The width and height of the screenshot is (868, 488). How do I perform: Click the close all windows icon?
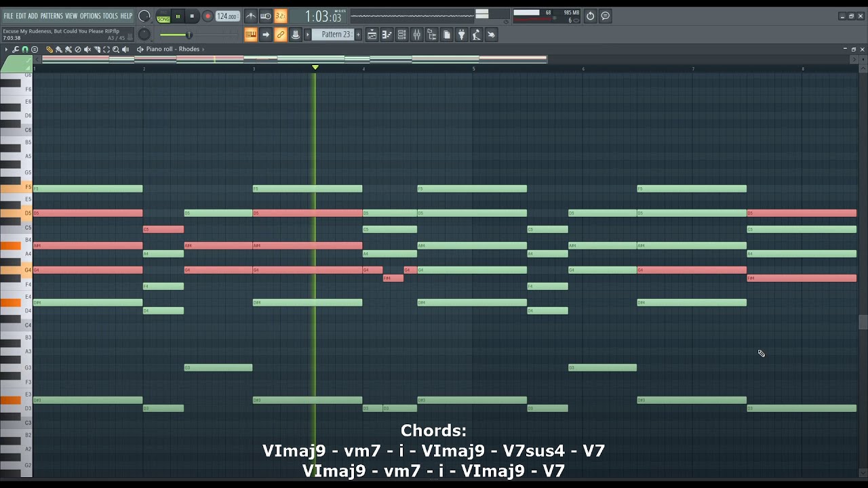click(x=491, y=35)
